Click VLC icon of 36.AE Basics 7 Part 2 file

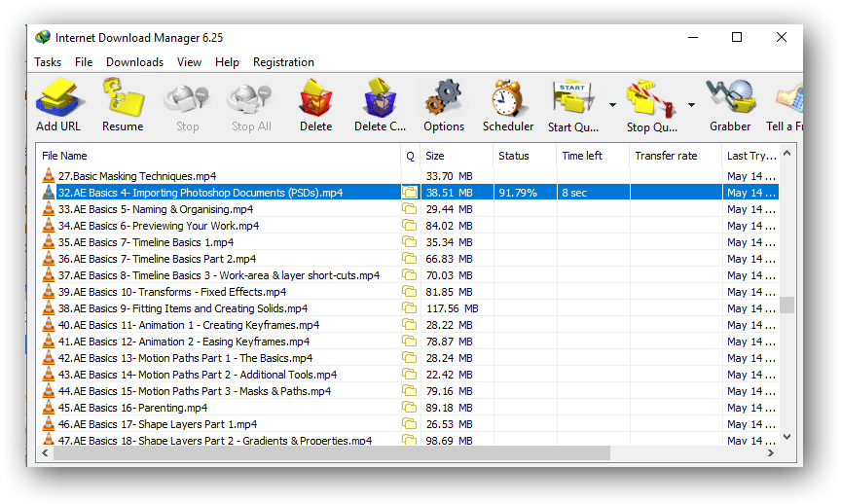tap(49, 259)
